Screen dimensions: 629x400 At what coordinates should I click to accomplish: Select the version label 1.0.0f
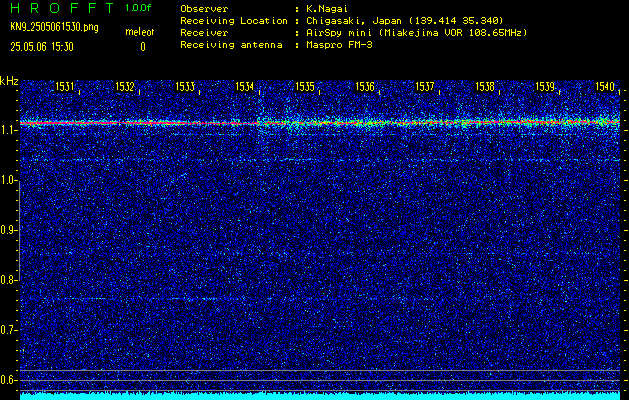point(138,8)
